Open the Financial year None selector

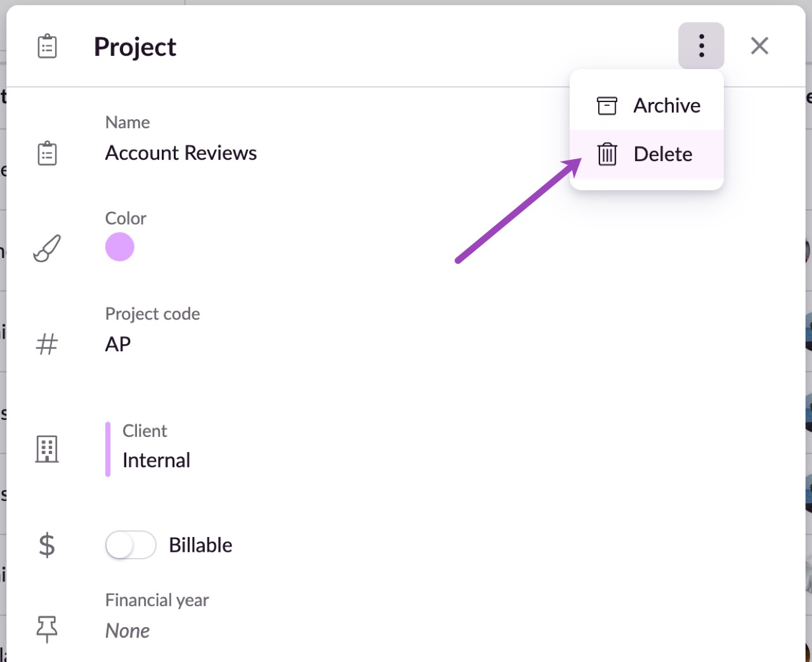(x=128, y=630)
